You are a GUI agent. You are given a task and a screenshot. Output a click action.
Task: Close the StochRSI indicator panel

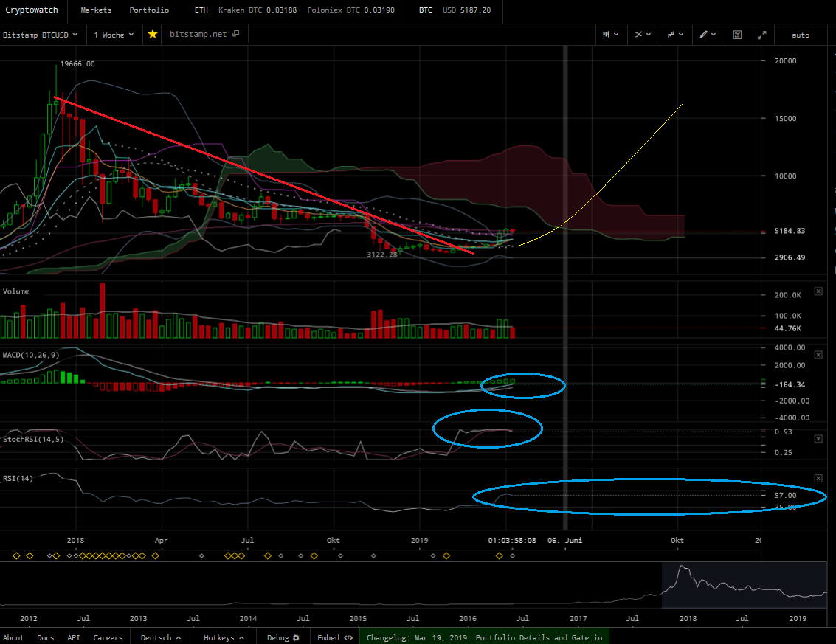[818, 439]
